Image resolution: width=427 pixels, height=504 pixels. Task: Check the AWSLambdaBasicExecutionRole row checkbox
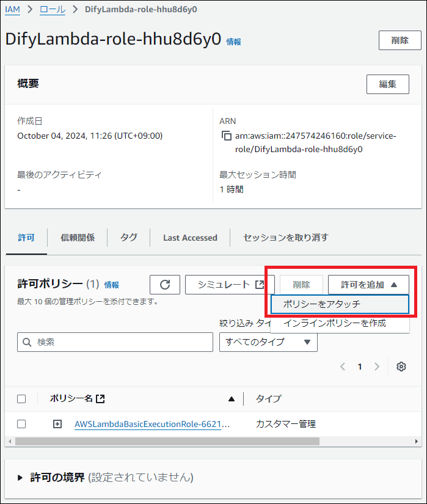pos(21,424)
